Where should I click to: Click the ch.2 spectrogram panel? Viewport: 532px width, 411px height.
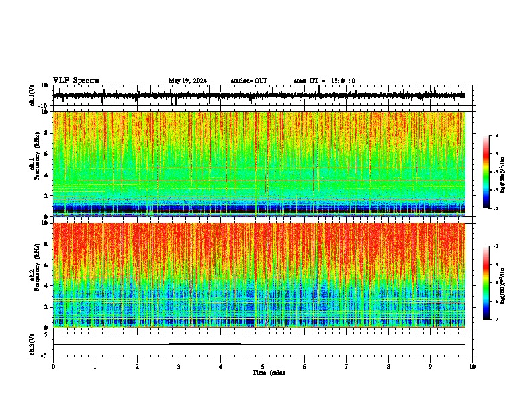tap(259, 275)
